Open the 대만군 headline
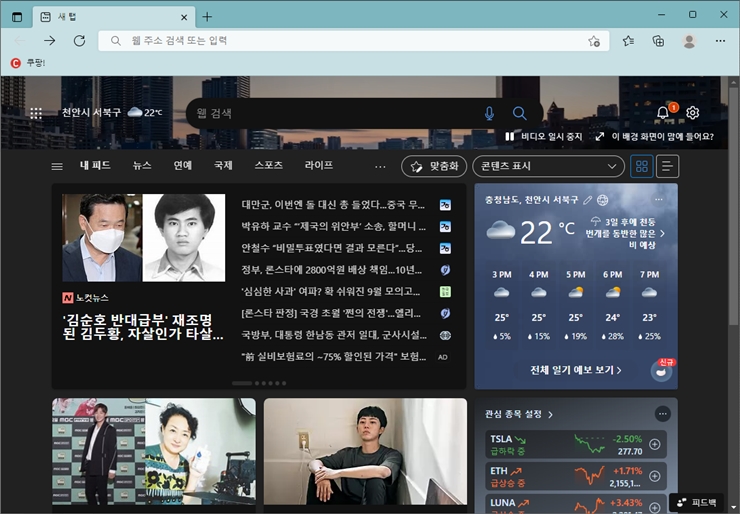The height and width of the screenshot is (514, 740). point(333,204)
